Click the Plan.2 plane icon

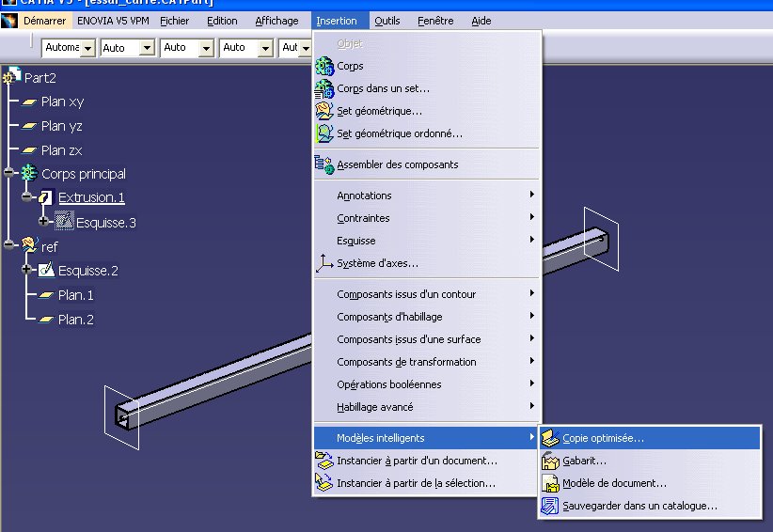[46, 320]
